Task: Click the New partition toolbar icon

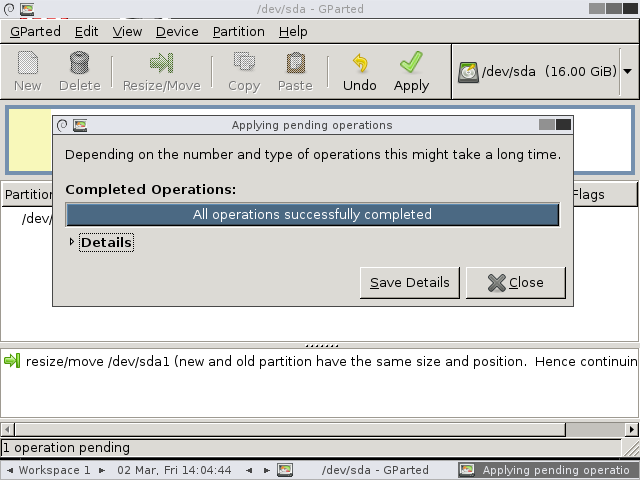Action: click(x=27, y=64)
